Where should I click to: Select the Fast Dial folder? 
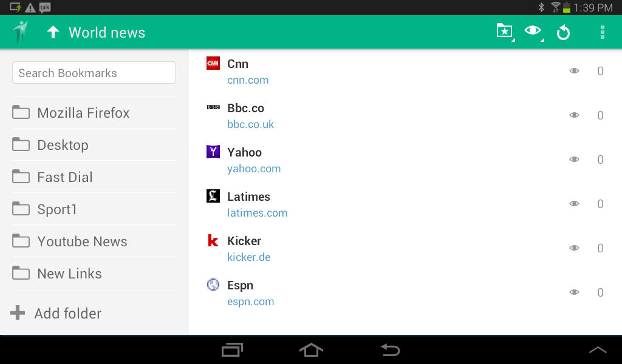pyautogui.click(x=94, y=177)
